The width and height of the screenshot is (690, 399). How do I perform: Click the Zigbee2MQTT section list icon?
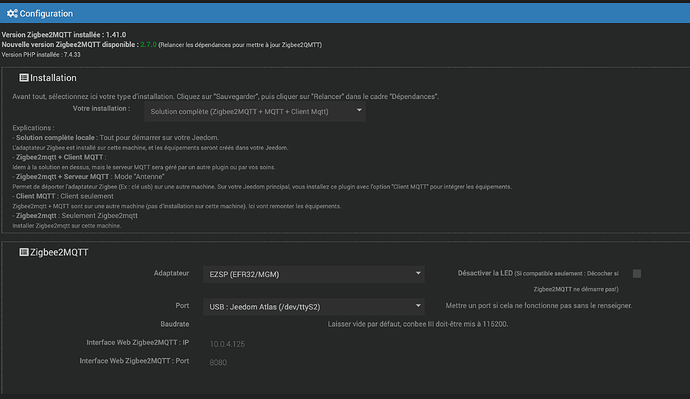click(24, 252)
